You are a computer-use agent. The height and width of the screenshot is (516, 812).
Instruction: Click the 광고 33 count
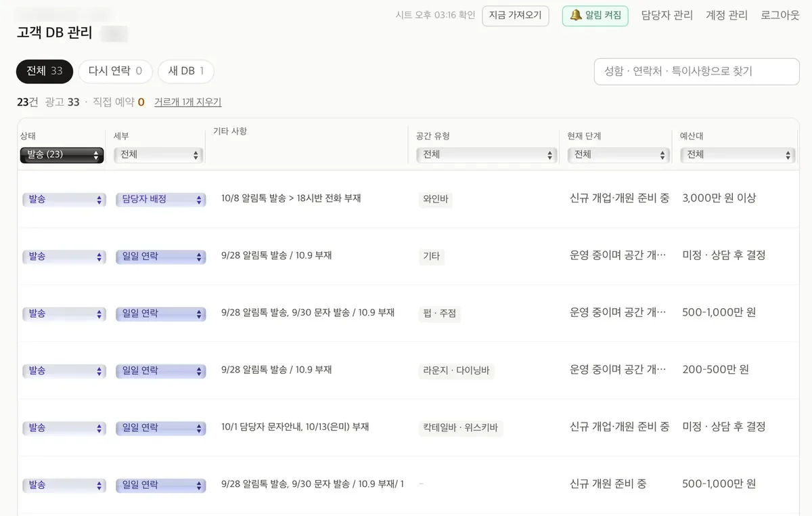(62, 102)
